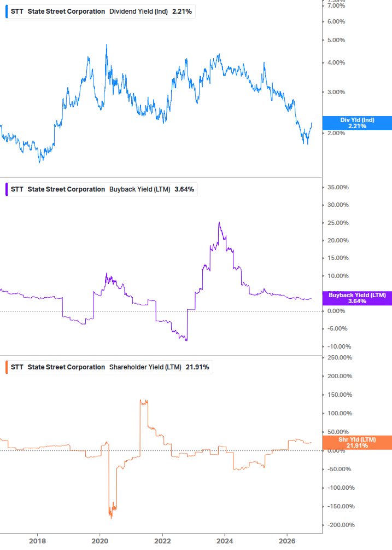Viewport: 392px width, 550px height.
Task: Click the 2024 label on the time axis
Action: click(225, 541)
